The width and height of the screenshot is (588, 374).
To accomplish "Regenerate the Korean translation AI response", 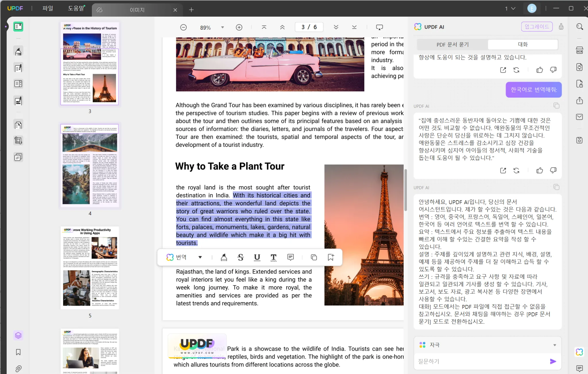I will (x=517, y=170).
